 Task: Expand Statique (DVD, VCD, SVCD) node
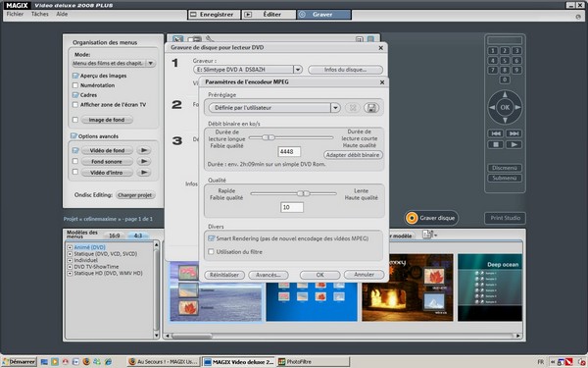click(70, 254)
